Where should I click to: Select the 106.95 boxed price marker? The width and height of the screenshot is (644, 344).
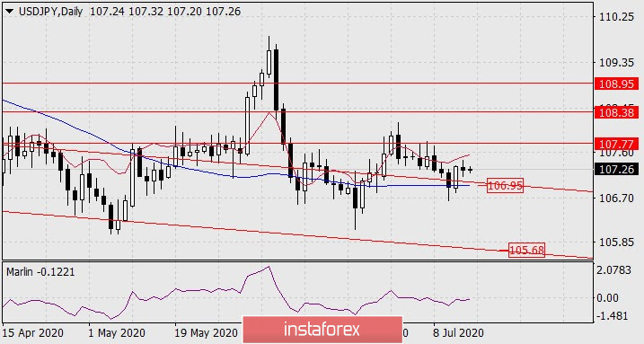pos(505,186)
